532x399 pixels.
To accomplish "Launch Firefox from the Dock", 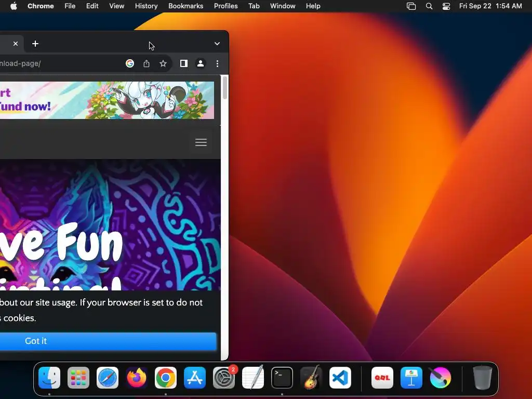I will click(x=137, y=378).
